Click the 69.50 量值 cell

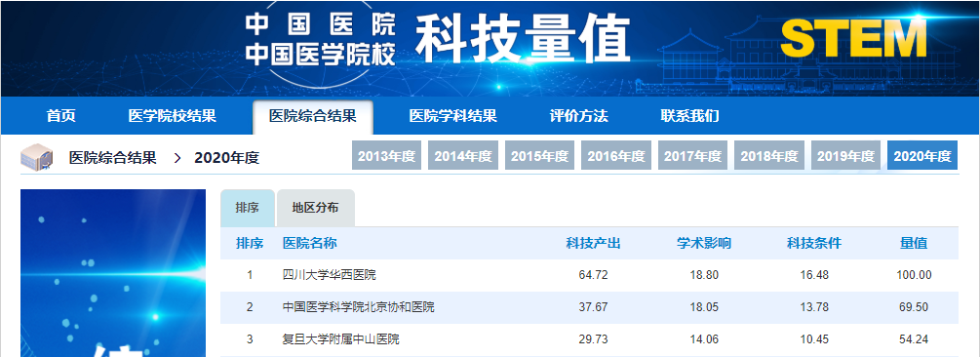[914, 307]
